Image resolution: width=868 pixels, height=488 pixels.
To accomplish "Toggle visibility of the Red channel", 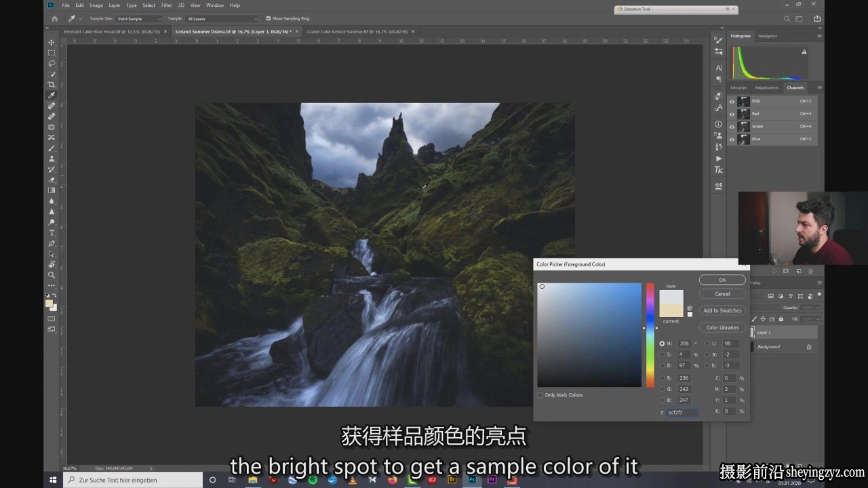I will pos(732,114).
